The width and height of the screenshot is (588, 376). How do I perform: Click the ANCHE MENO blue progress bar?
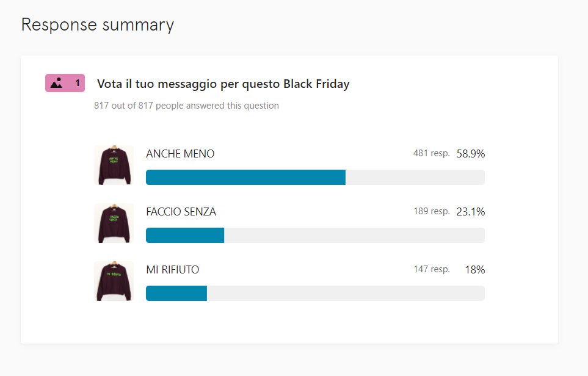[245, 177]
